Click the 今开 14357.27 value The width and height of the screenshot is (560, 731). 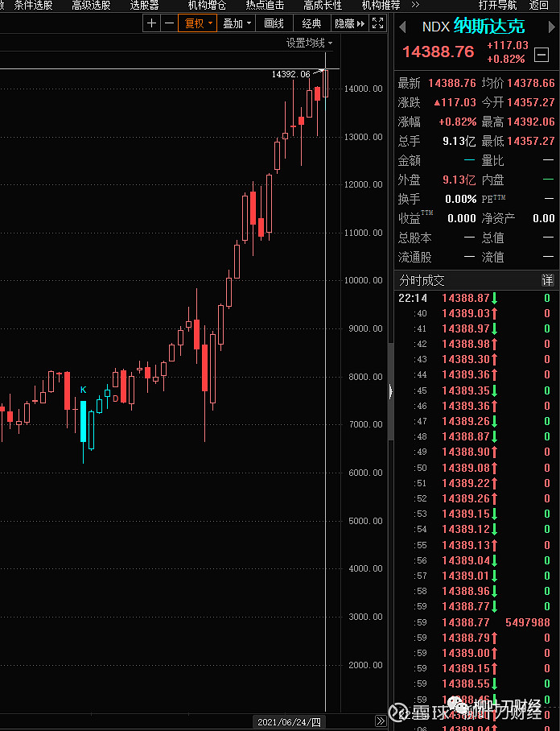click(x=531, y=102)
